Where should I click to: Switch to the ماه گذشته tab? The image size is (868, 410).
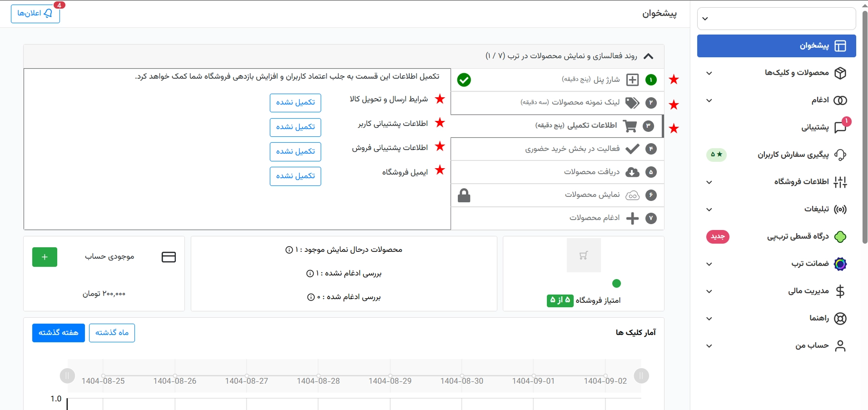pyautogui.click(x=112, y=333)
